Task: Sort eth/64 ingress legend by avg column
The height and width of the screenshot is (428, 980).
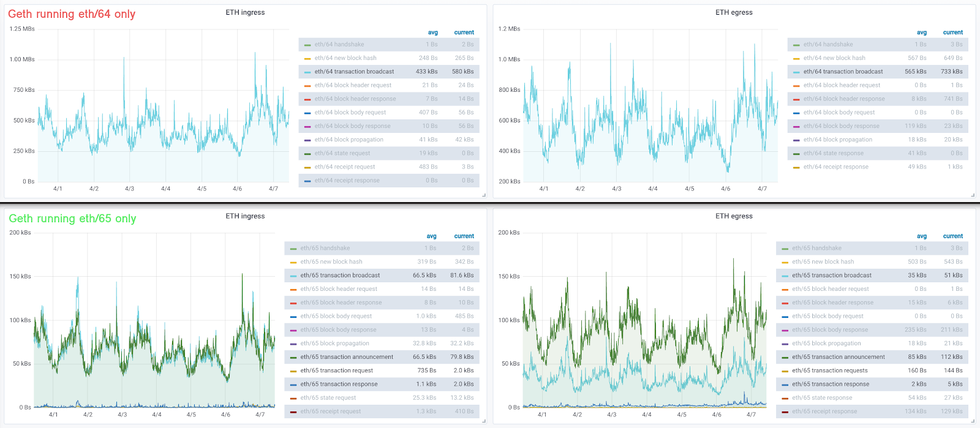Action: coord(432,32)
